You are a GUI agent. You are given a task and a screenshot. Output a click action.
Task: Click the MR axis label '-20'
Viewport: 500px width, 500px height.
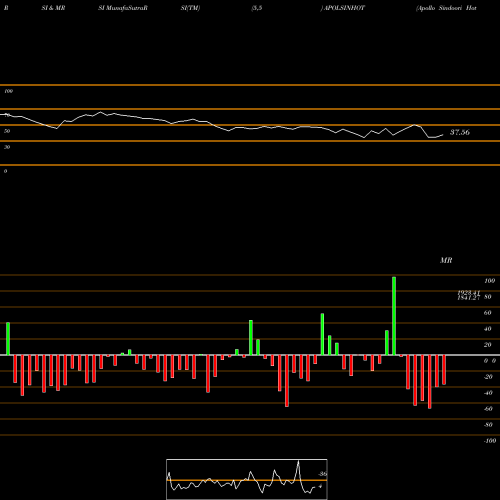[488, 377]
